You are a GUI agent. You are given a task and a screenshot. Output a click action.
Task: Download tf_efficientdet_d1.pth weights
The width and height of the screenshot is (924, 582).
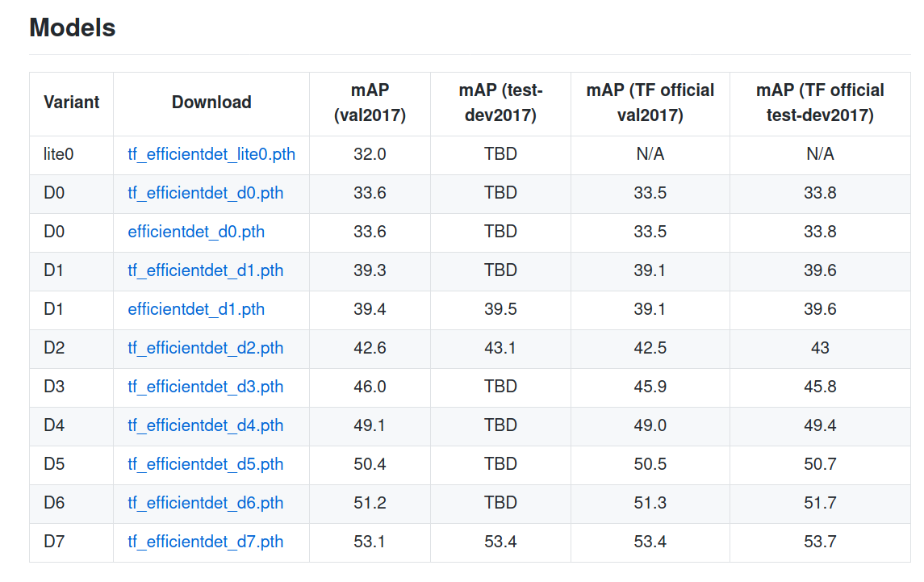pyautogui.click(x=206, y=270)
